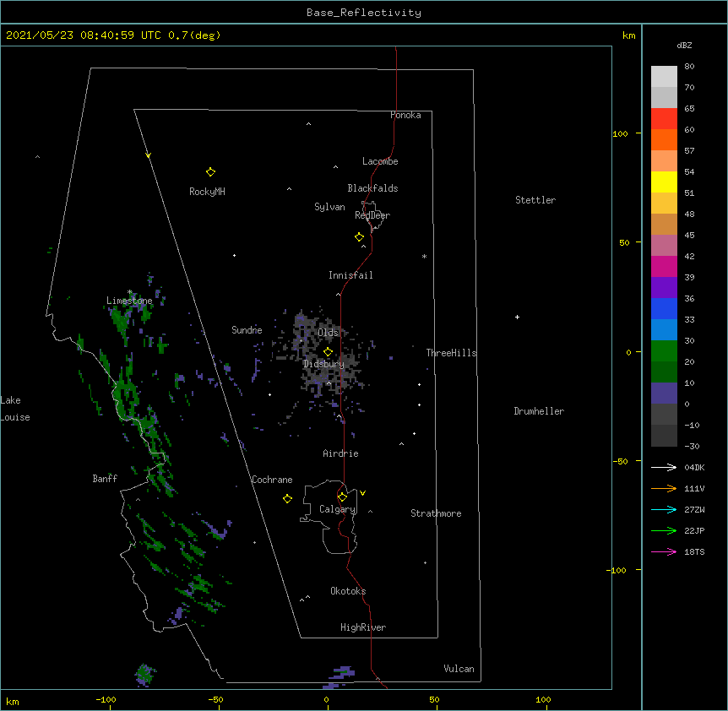Select the cyan 27ZW arrow in the legend
The height and width of the screenshot is (711, 728).
tap(664, 509)
